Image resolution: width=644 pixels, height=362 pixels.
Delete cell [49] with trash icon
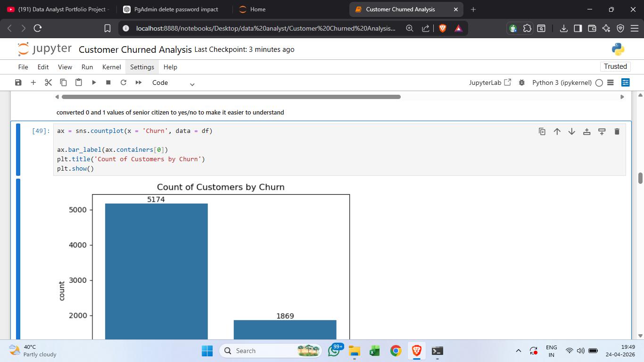click(617, 132)
